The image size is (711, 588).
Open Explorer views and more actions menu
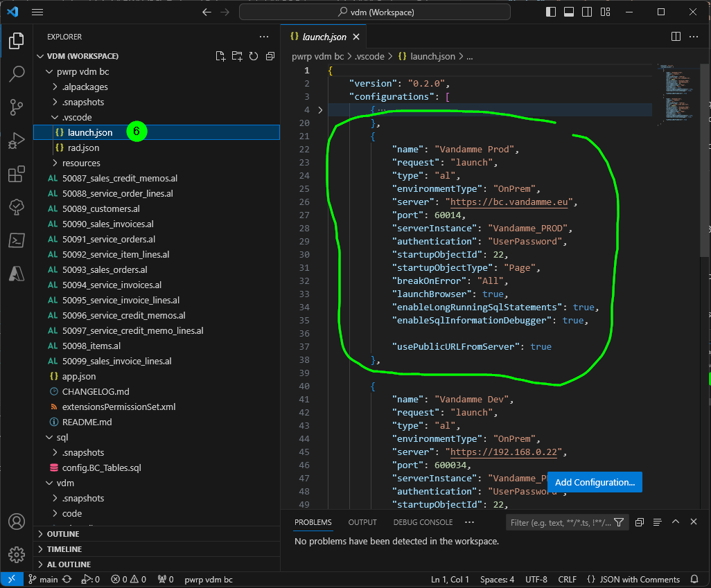point(264,37)
